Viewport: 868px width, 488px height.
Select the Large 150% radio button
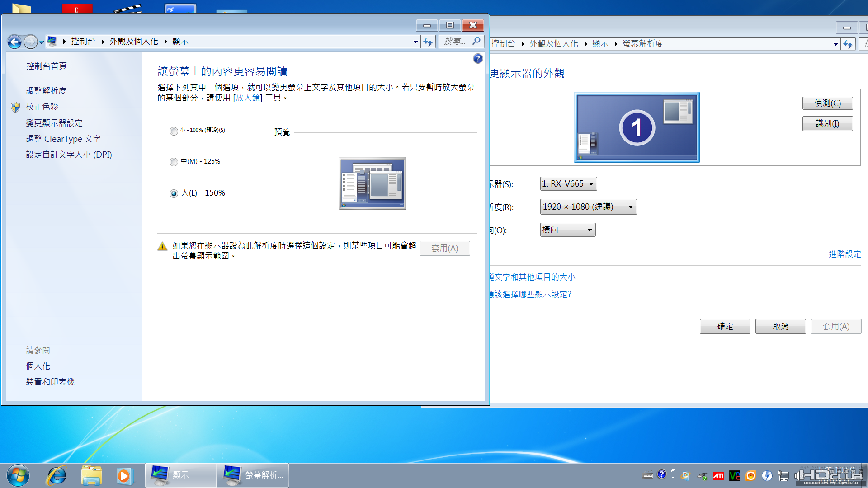coord(174,193)
